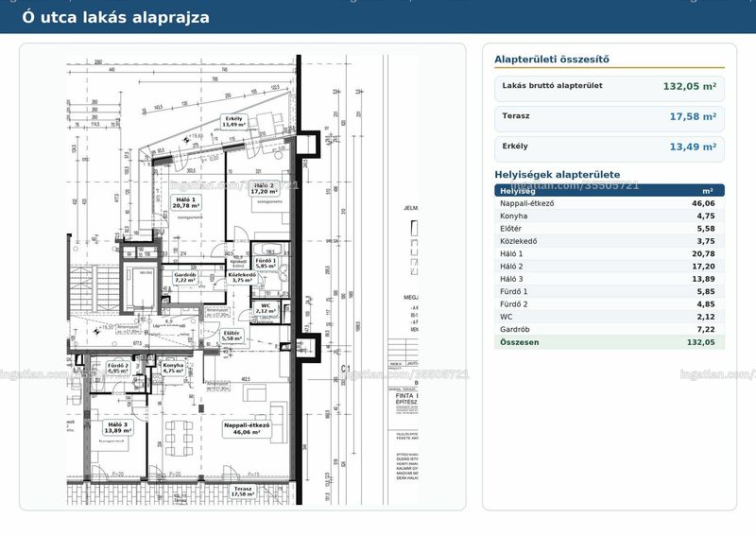Click the 'Gardrób 7,22 m²' plan label

tap(185, 277)
